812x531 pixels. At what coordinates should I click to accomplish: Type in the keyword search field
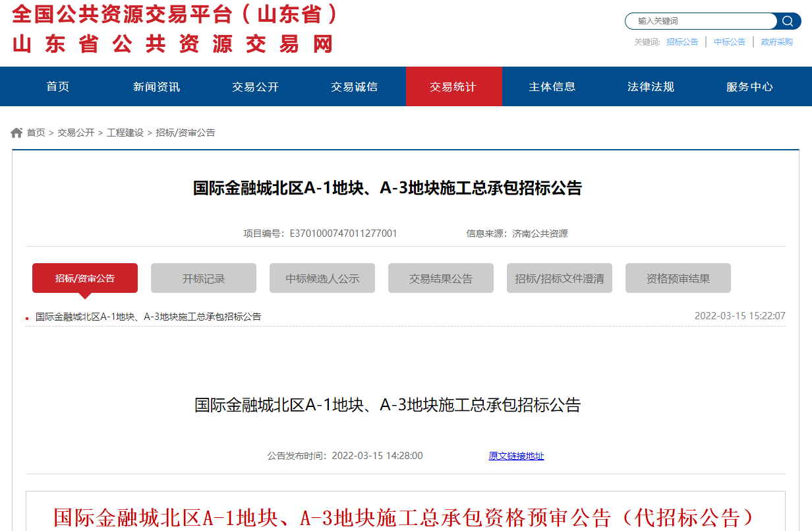(702, 21)
